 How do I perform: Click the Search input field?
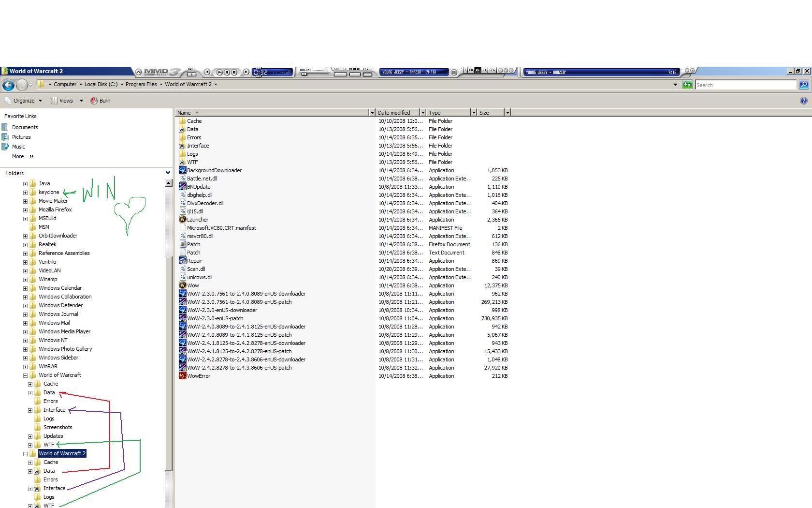pyautogui.click(x=746, y=85)
